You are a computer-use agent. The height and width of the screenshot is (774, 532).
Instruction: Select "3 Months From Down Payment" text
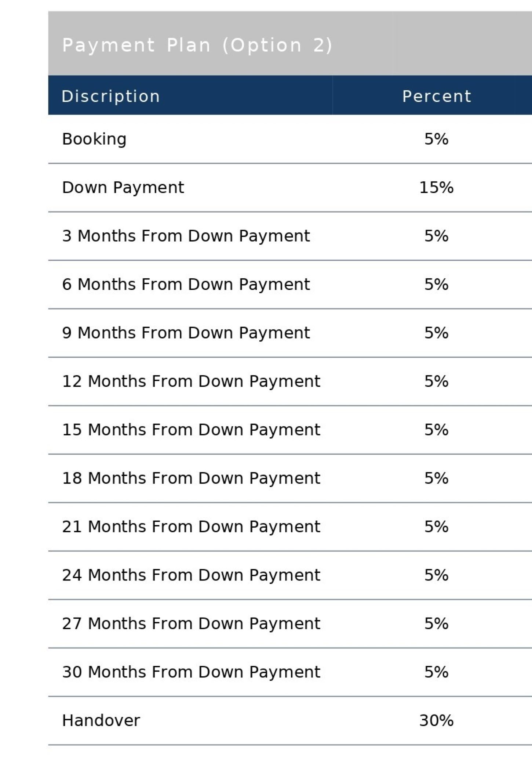pyautogui.click(x=186, y=236)
